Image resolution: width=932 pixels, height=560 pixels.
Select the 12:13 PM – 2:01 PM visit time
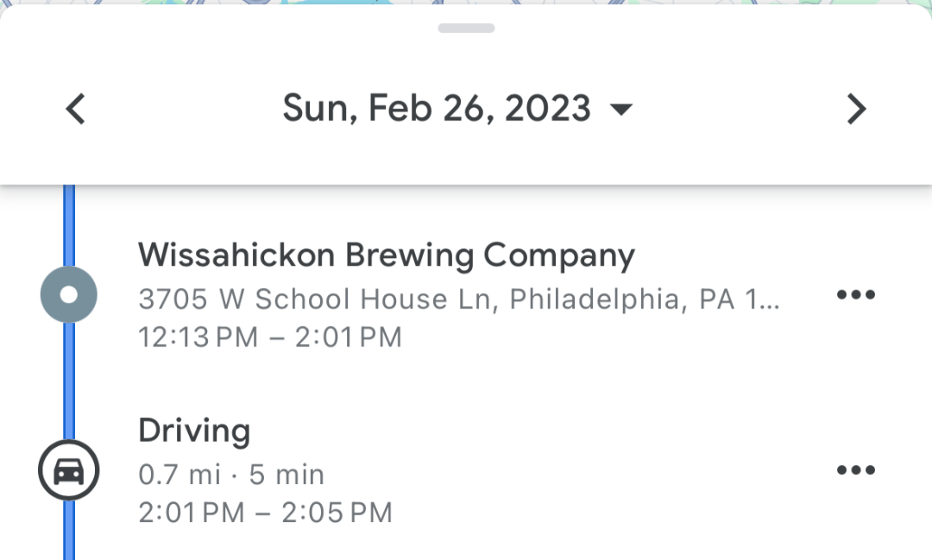pyautogui.click(x=270, y=337)
